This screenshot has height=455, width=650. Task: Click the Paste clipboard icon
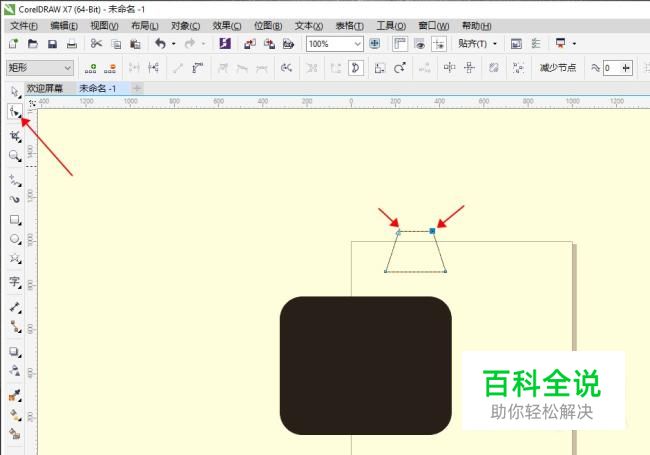(x=135, y=44)
